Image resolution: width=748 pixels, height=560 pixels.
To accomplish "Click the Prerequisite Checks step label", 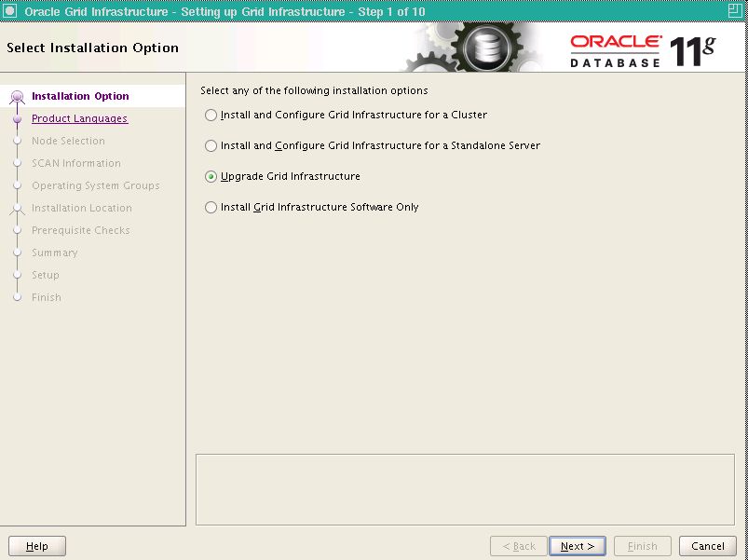I will [x=80, y=230].
